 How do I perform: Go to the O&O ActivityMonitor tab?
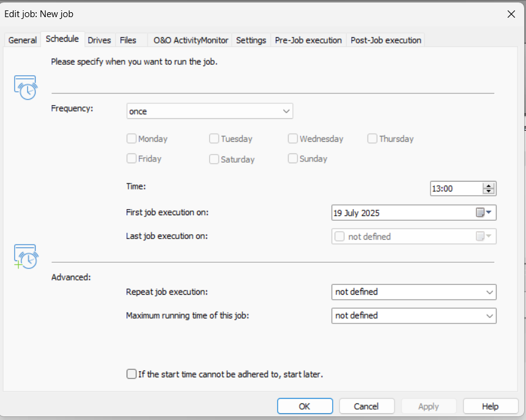[x=190, y=40]
